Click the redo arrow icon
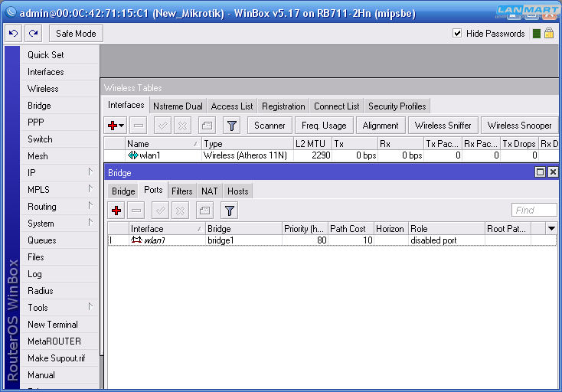 (x=34, y=34)
